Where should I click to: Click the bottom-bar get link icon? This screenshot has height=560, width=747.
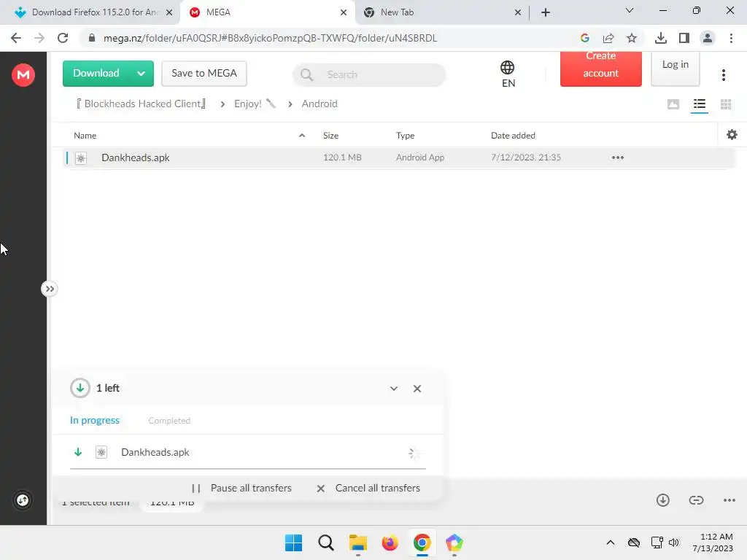pos(696,500)
